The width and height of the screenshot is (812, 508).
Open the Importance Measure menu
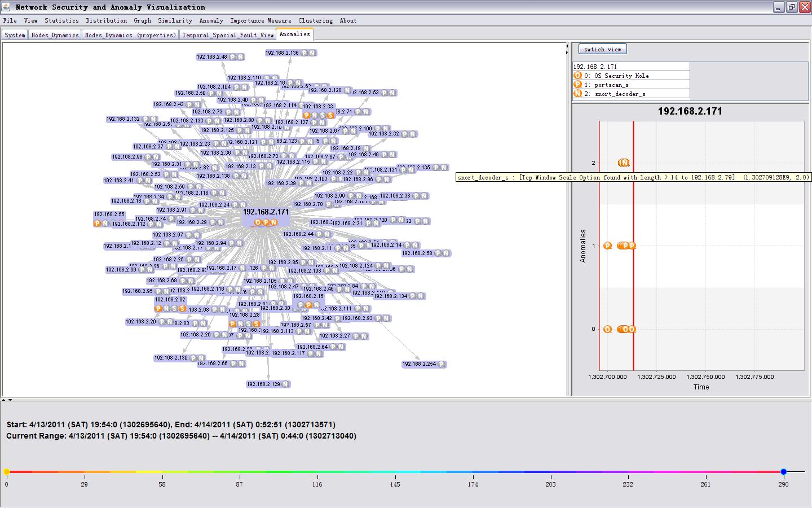[261, 20]
